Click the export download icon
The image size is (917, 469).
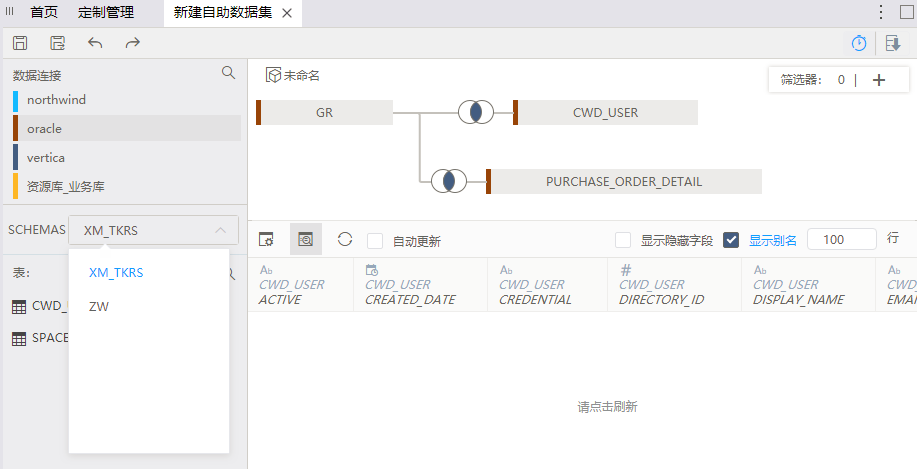(892, 43)
